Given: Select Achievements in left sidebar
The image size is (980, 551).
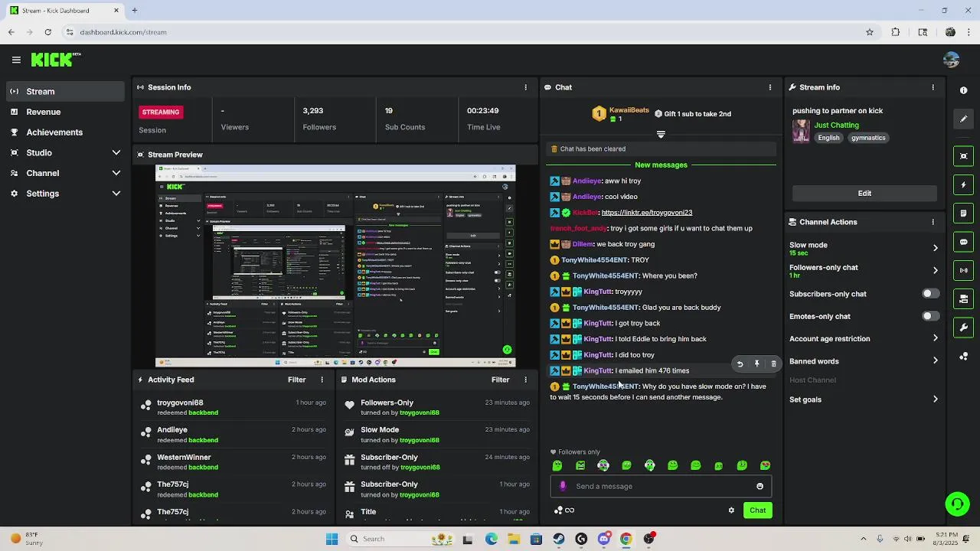Looking at the screenshot, I should click(x=64, y=132).
